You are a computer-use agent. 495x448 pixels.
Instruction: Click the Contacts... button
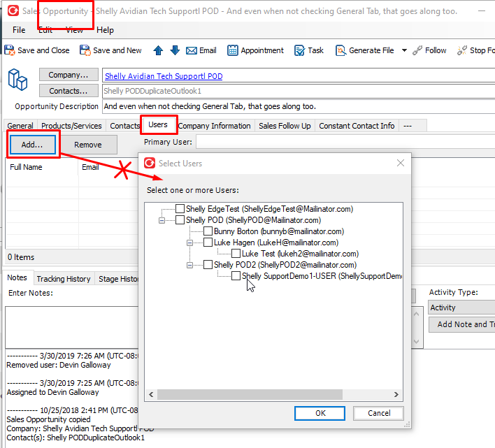(x=69, y=91)
